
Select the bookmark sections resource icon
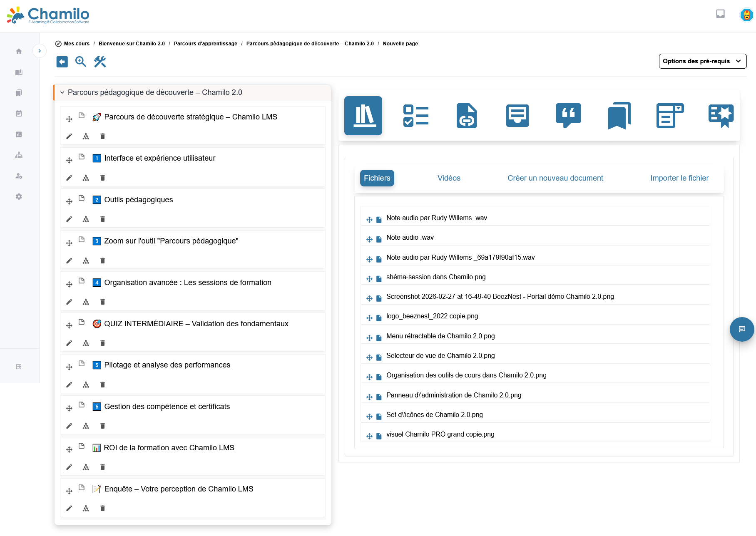(619, 116)
